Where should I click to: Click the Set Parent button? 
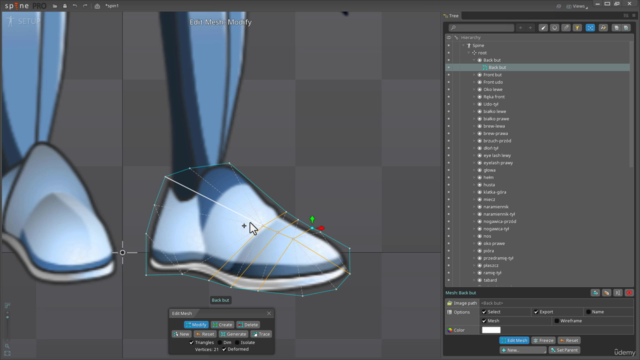[x=564, y=350]
